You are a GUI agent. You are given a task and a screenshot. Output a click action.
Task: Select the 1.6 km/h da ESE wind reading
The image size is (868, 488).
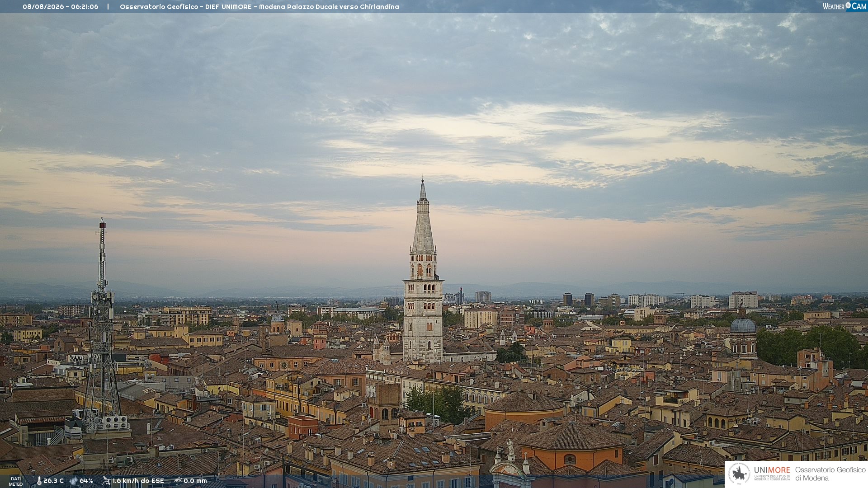(138, 481)
